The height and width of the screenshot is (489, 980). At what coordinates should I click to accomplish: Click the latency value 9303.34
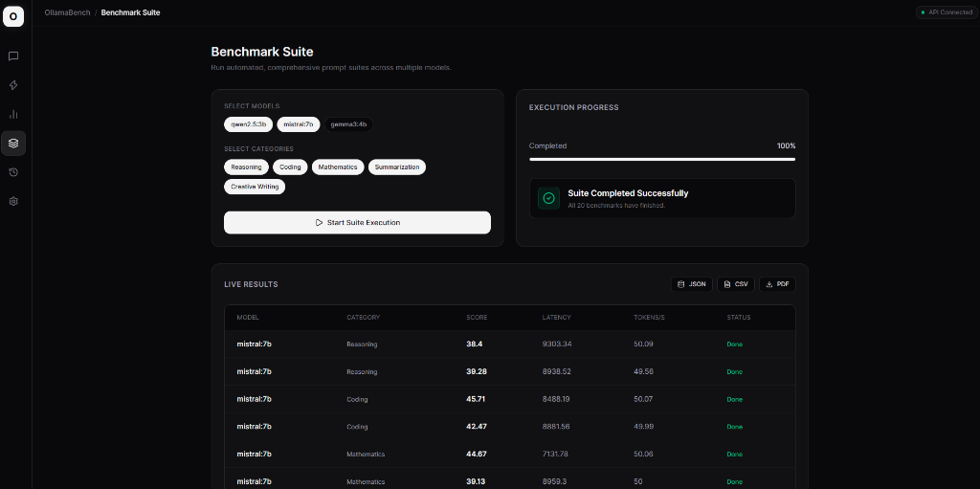point(558,344)
